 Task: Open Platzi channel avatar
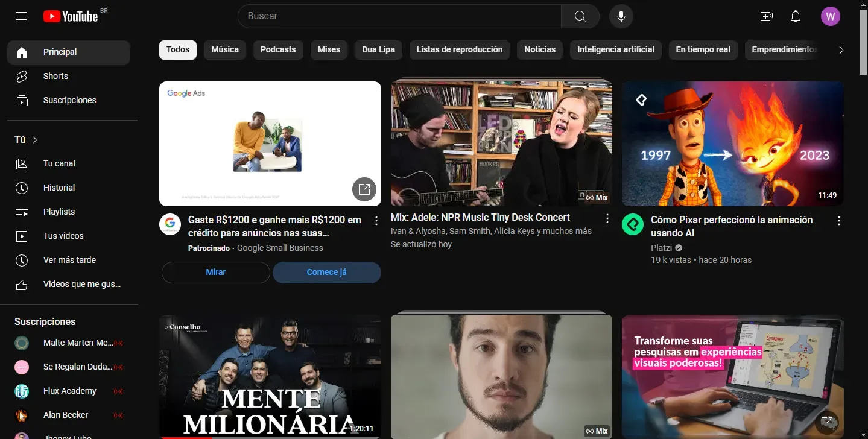coord(633,224)
